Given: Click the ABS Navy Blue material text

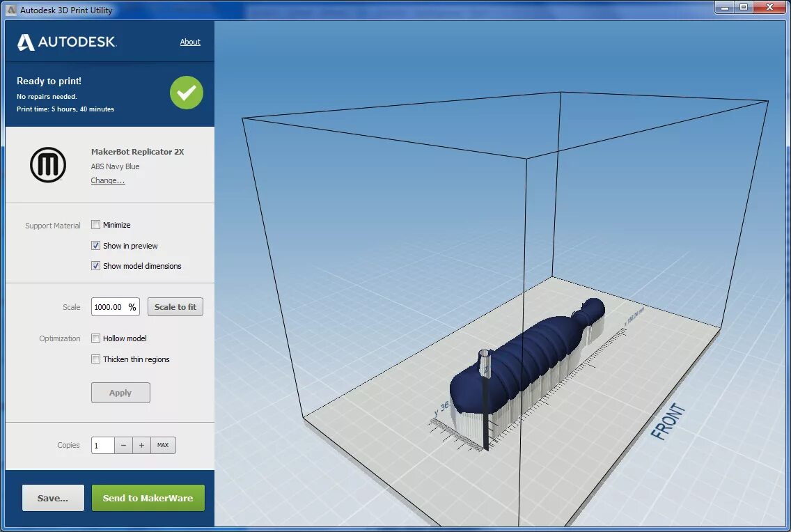Looking at the screenshot, I should click(115, 166).
